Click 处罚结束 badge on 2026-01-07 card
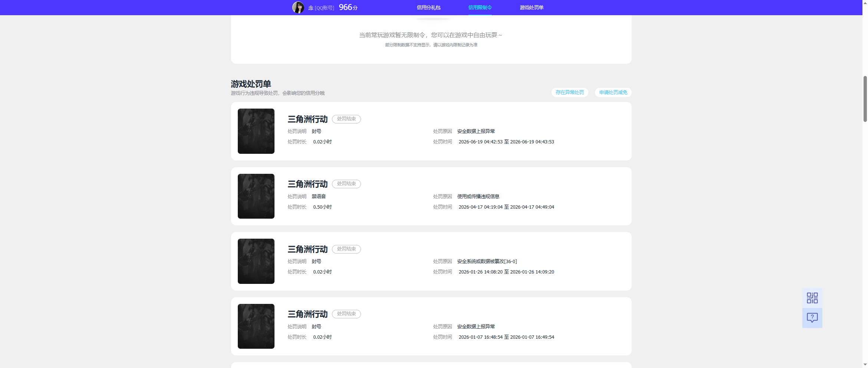 pos(346,314)
